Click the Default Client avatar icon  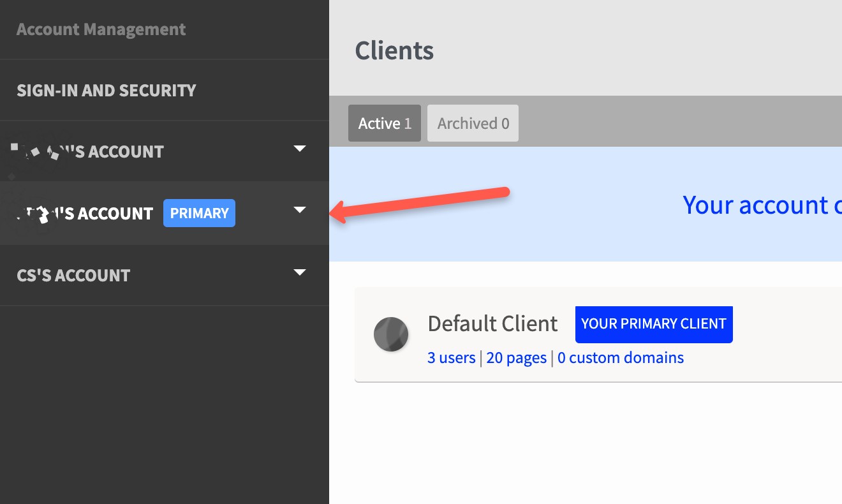tap(391, 334)
